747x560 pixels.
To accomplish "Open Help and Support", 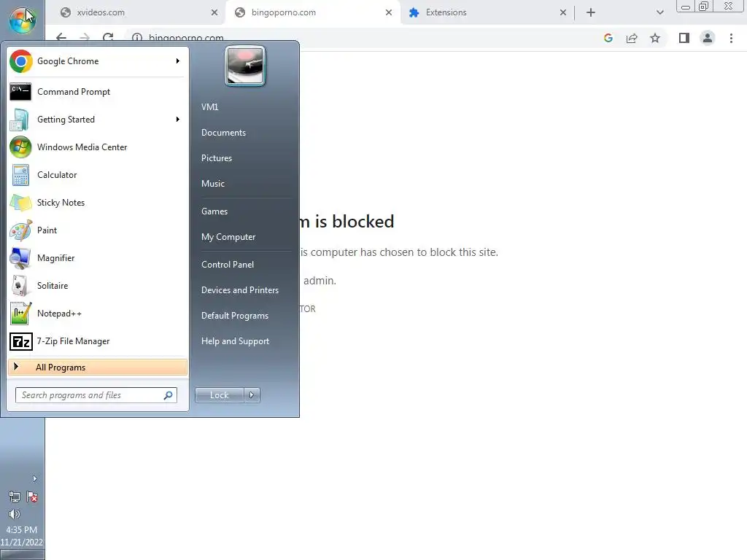I will [235, 341].
